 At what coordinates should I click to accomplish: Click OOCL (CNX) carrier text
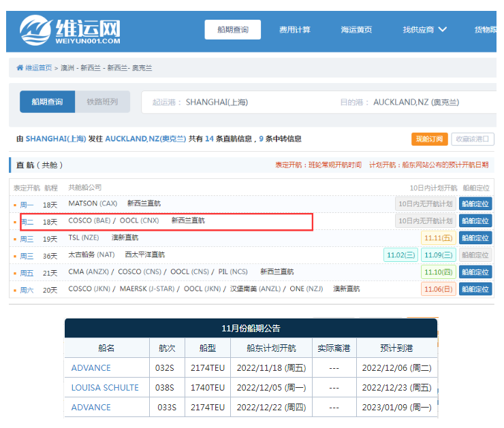click(139, 220)
